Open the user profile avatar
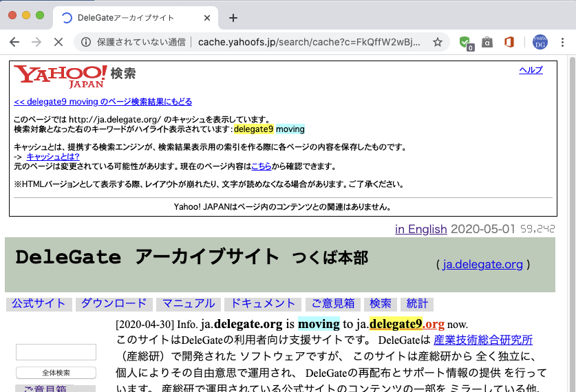576x392 pixels. tap(540, 42)
